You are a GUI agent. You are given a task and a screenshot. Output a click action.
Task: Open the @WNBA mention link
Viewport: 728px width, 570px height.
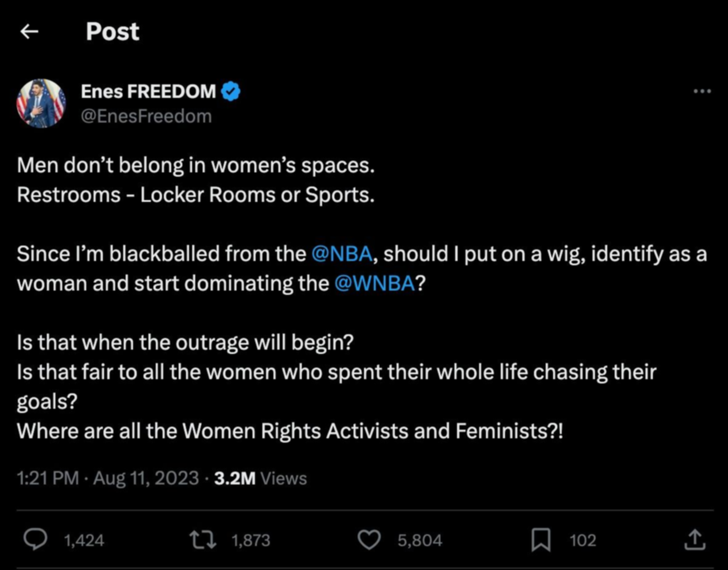pos(375,283)
